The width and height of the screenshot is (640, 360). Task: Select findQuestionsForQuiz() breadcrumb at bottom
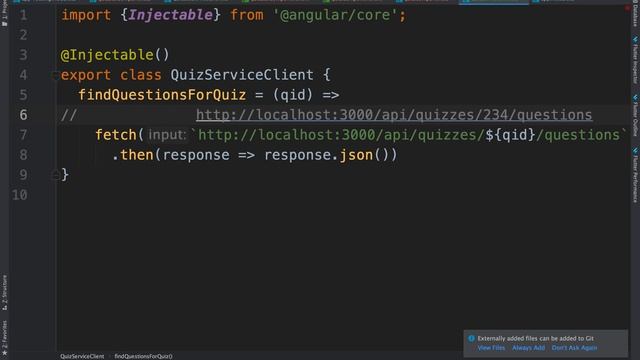(143, 356)
